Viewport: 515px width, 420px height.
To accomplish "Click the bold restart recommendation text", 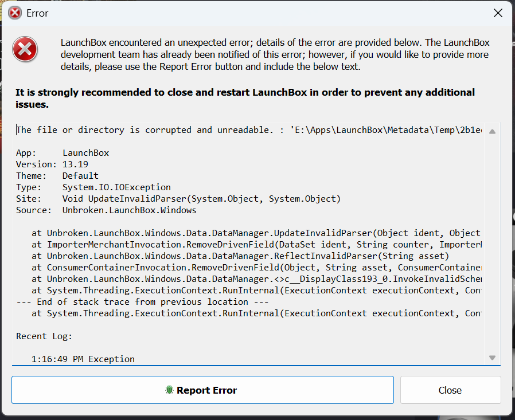I will pyautogui.click(x=245, y=98).
